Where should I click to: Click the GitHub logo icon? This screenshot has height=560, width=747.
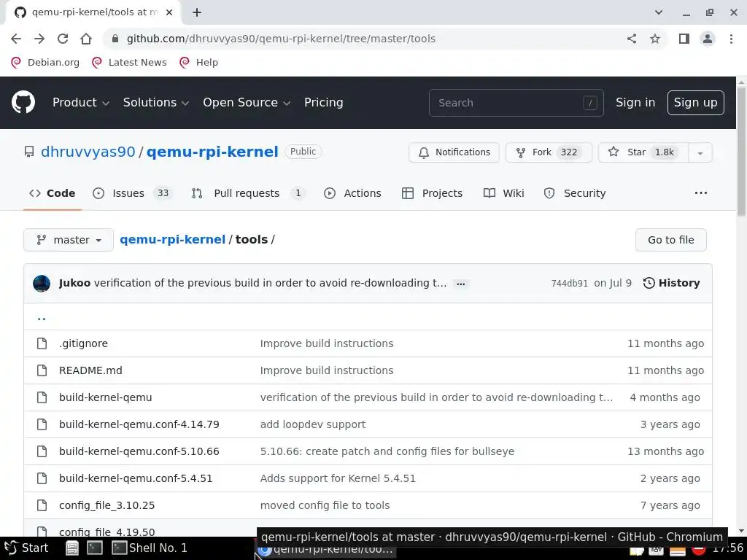[x=23, y=102]
